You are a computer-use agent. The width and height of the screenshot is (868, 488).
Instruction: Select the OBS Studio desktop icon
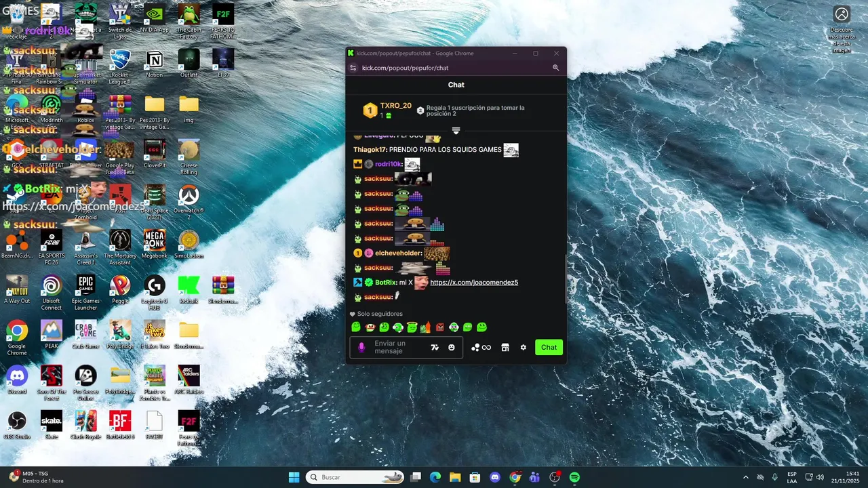click(x=17, y=425)
